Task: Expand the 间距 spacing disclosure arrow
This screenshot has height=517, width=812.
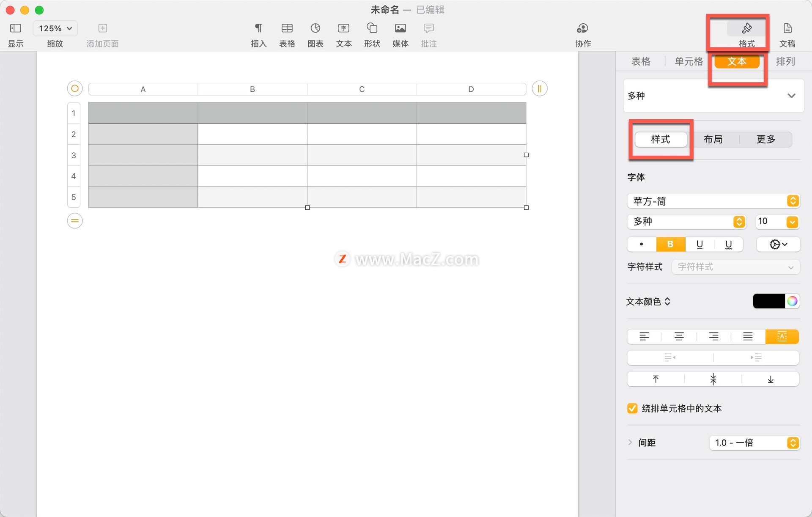Action: pos(630,443)
